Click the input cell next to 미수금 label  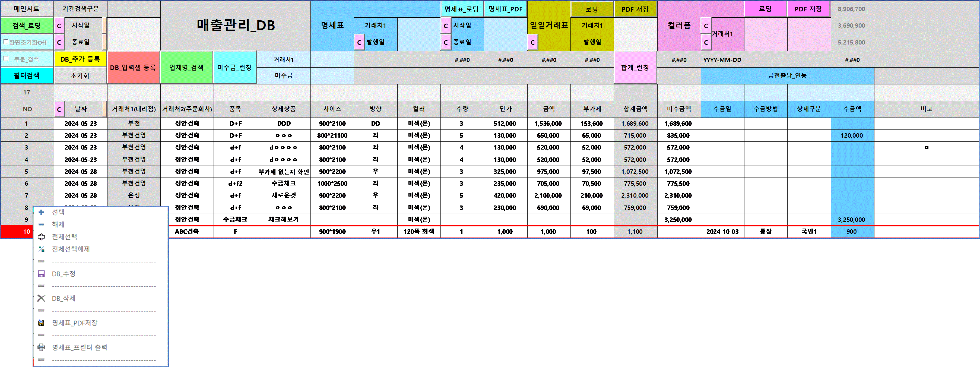[332, 75]
